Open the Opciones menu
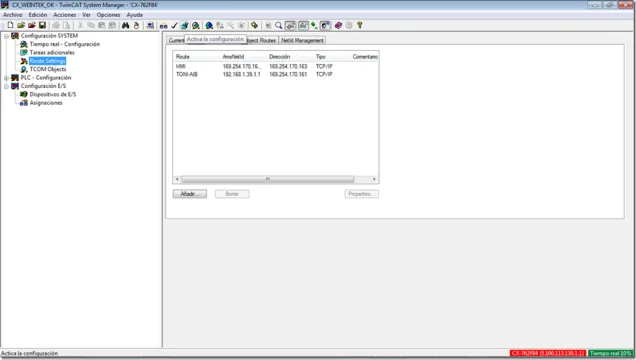 tap(108, 15)
